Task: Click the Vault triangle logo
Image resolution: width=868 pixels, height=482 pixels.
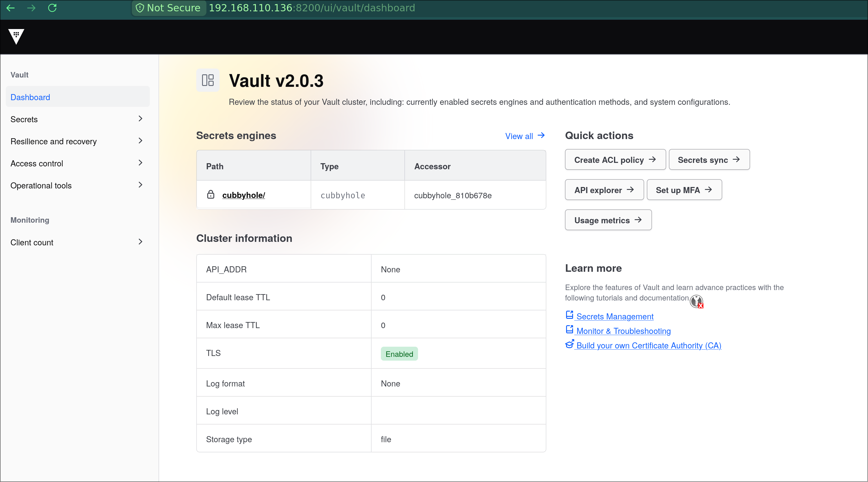Action: [x=16, y=36]
